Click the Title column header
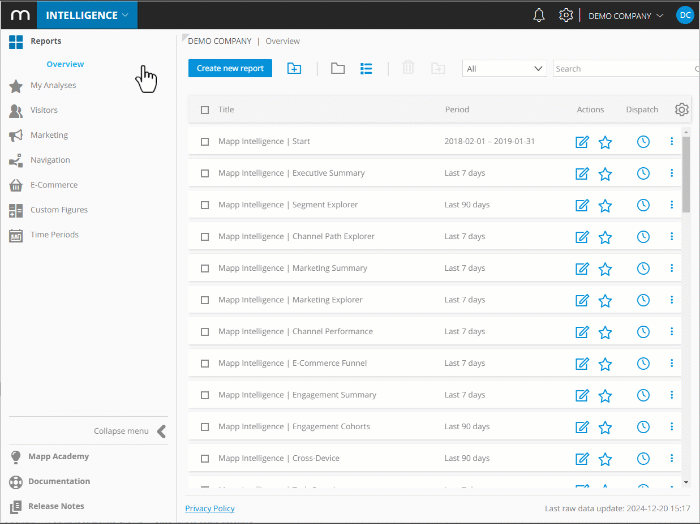 tap(226, 109)
